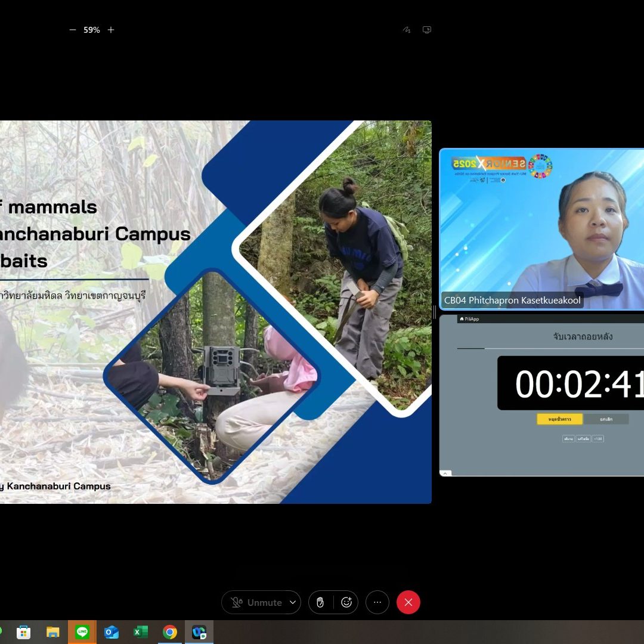The height and width of the screenshot is (644, 644).
Task: Select the CB04 Phitchapron Kasetkueakool participant video
Action: point(541,229)
